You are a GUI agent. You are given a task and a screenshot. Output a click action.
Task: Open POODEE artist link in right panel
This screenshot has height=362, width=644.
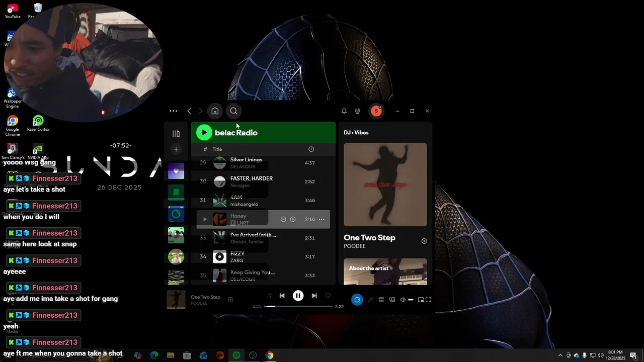(355, 246)
